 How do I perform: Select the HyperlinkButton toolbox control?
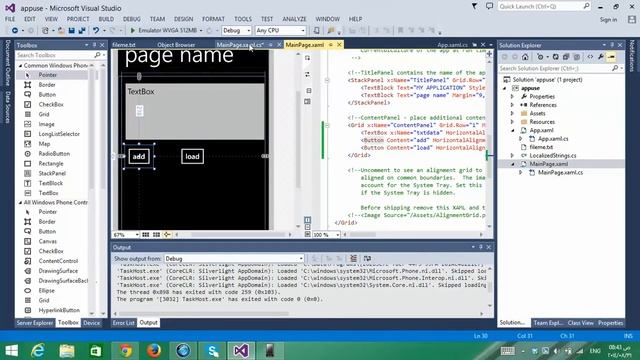pos(59,310)
